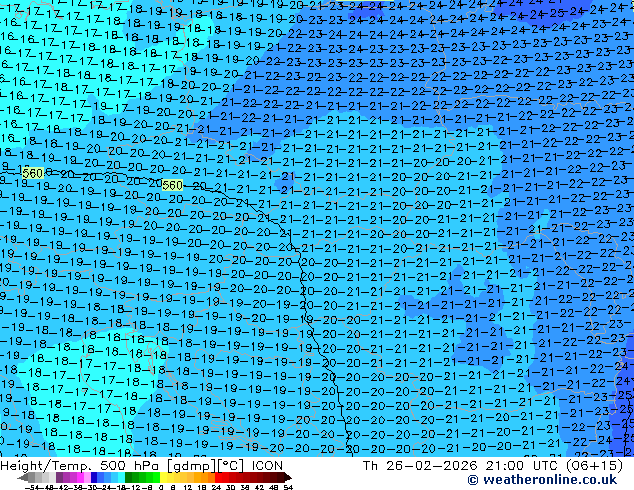Screen dimensions: 634x490
Task: Click the yellow swatch in the color legend
Action: (x=163, y=478)
